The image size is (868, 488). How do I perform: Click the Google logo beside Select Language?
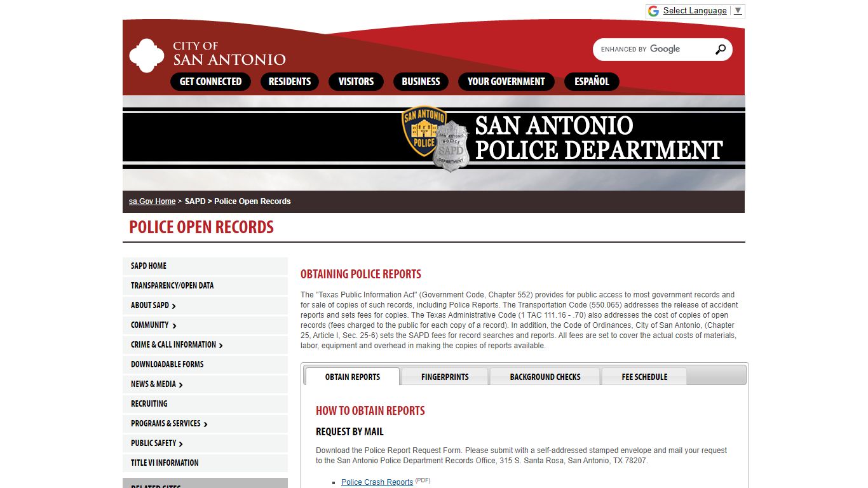653,10
